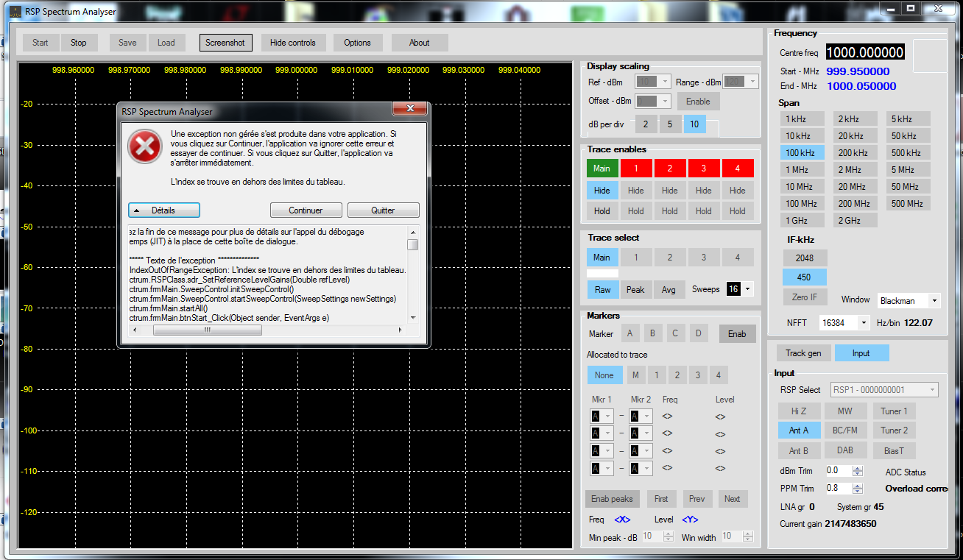Click Quitter in the exception dialog

(x=383, y=210)
